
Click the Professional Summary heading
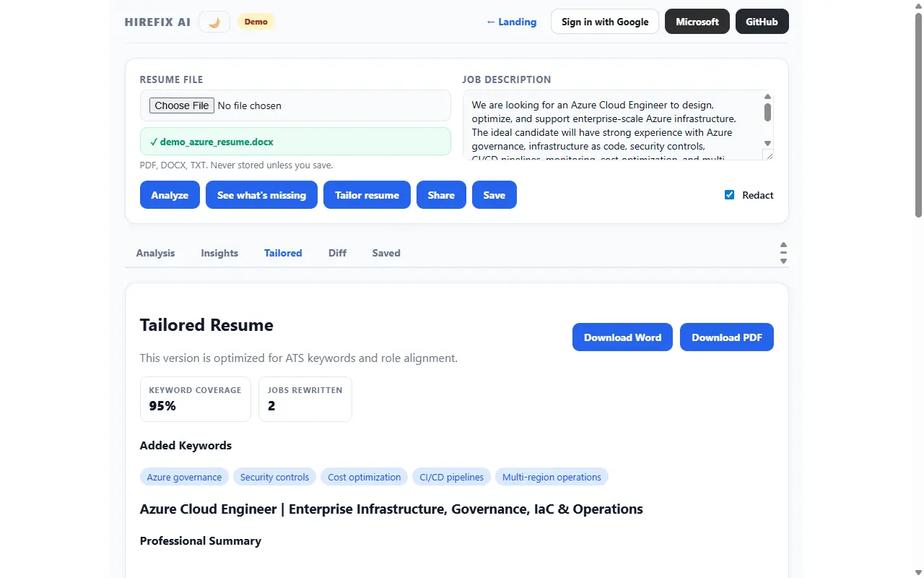pos(201,541)
